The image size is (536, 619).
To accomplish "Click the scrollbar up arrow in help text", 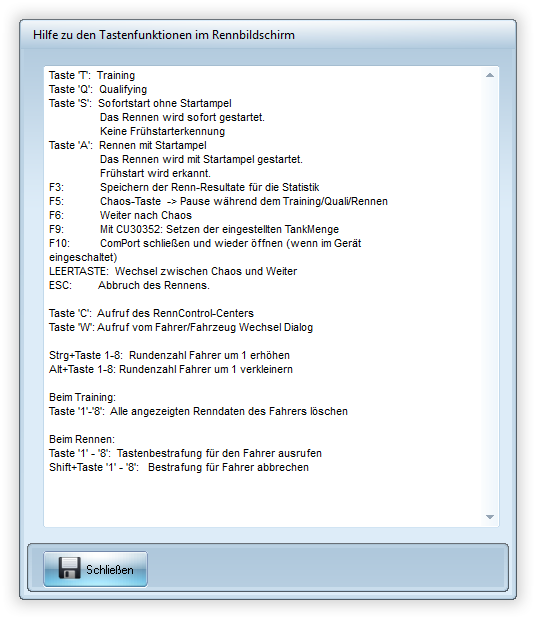I will coord(490,75).
